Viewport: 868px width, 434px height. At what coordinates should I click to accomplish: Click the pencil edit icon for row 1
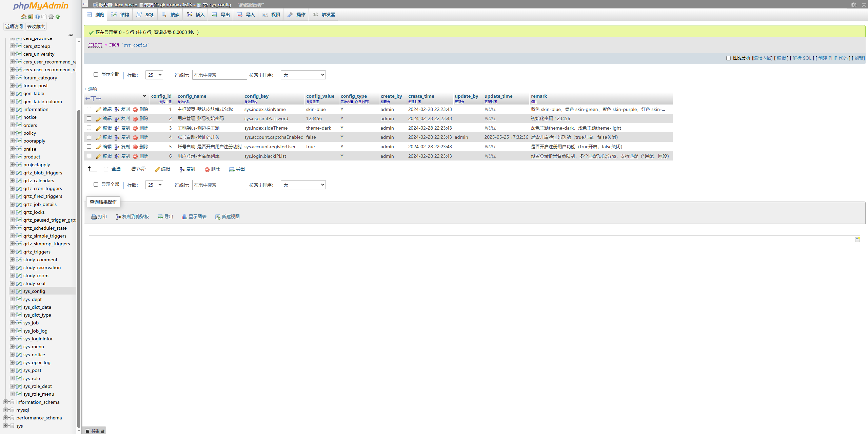[x=99, y=109]
